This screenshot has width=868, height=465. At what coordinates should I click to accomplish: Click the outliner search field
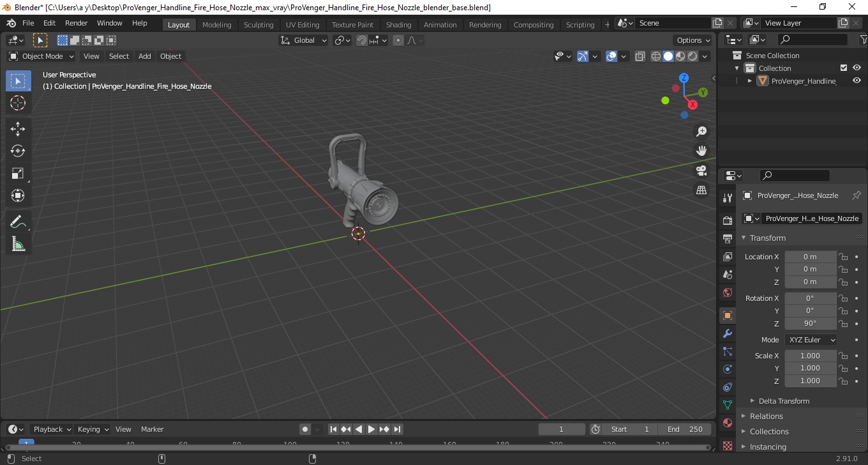pyautogui.click(x=813, y=40)
